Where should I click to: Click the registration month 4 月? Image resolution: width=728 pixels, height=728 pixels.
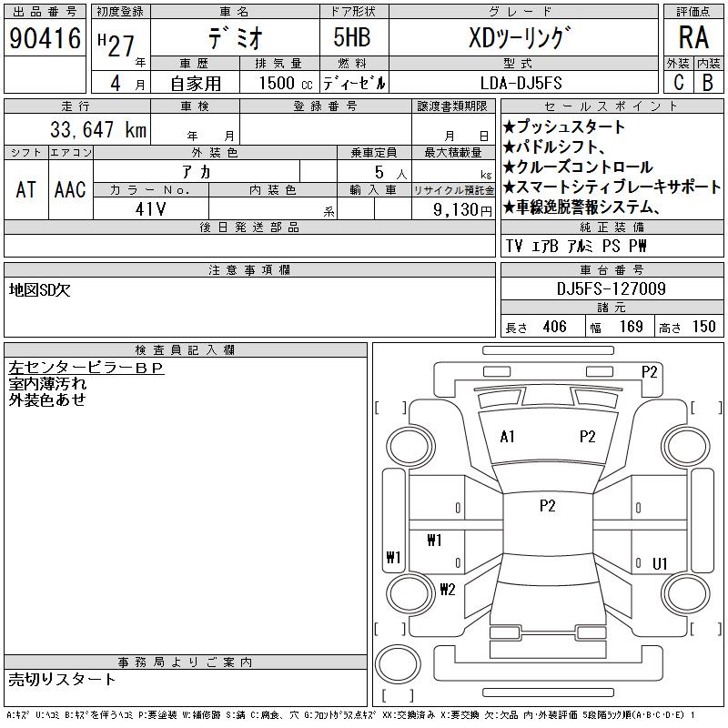[127, 84]
